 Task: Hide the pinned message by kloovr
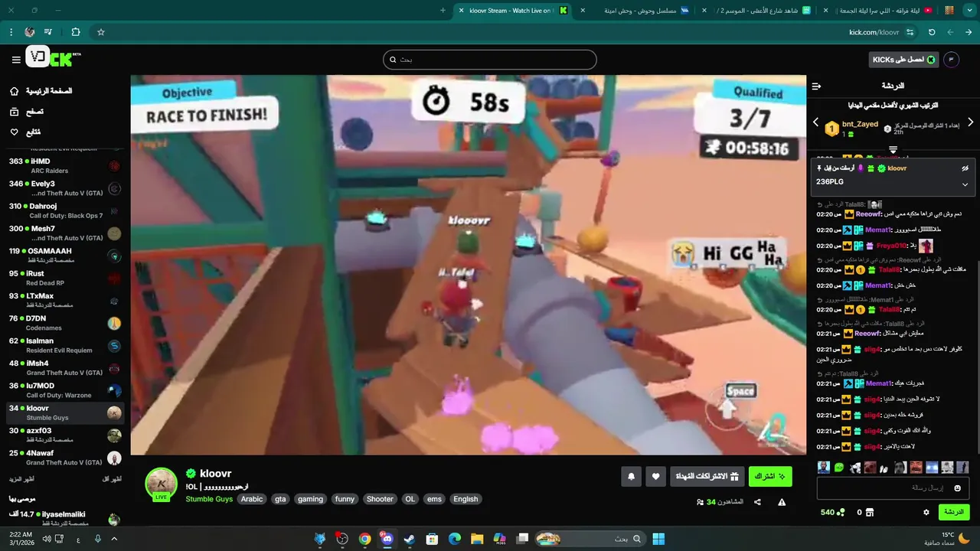[x=965, y=168]
